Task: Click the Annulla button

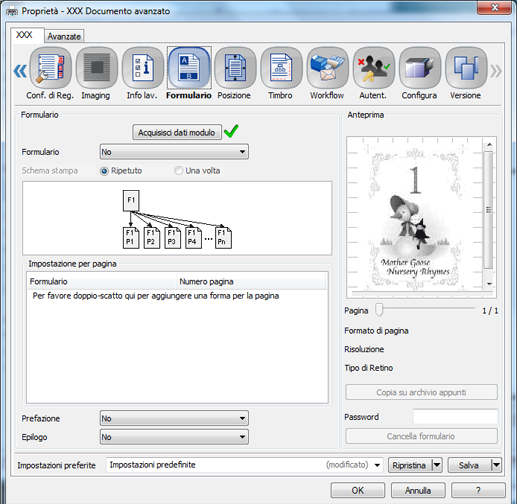Action: [x=418, y=490]
